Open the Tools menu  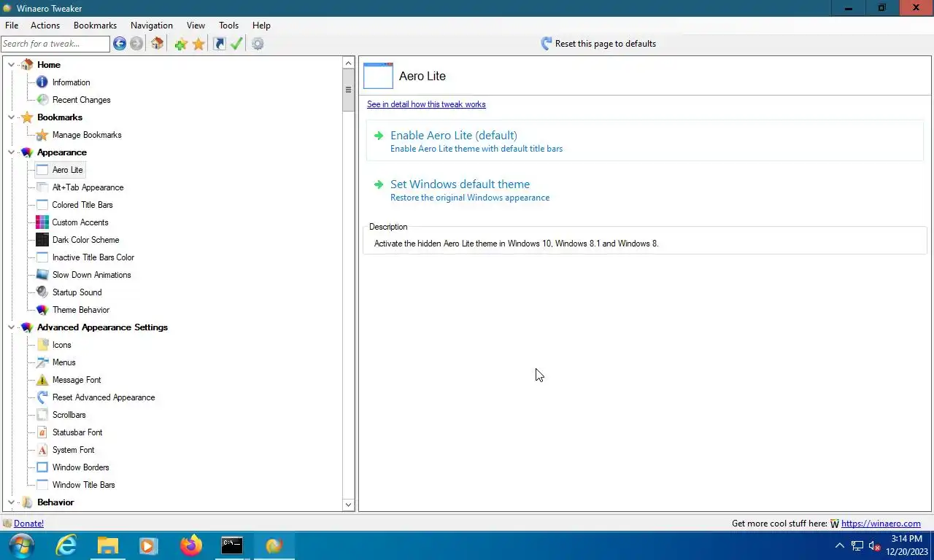click(x=229, y=26)
